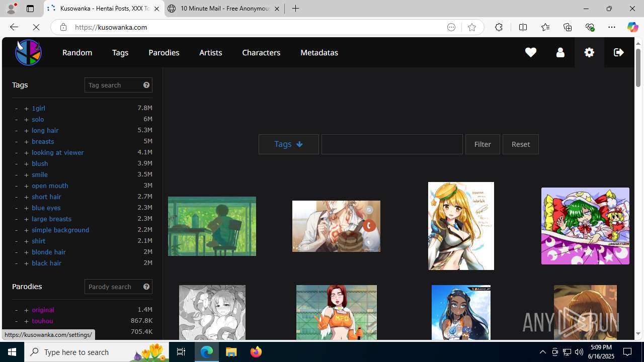Screen dimensions: 644x362
Task: Click the Reset button
Action: pyautogui.click(x=520, y=144)
